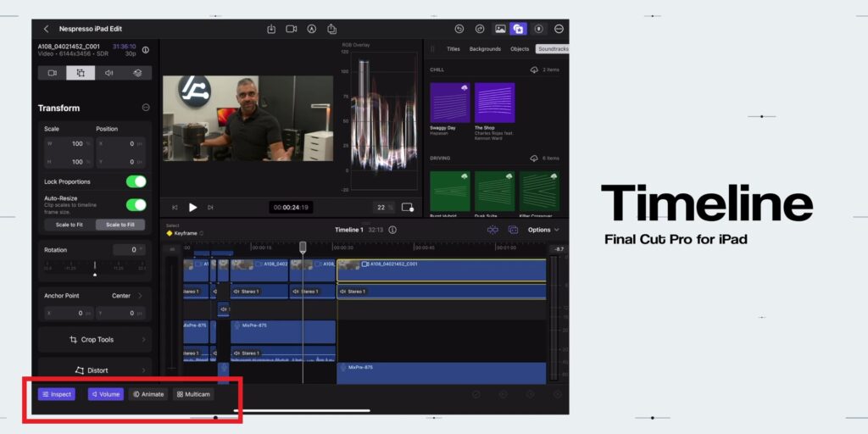This screenshot has width=868, height=434.
Task: Toggle the inspector-side display button
Action: pyautogui.click(x=538, y=29)
